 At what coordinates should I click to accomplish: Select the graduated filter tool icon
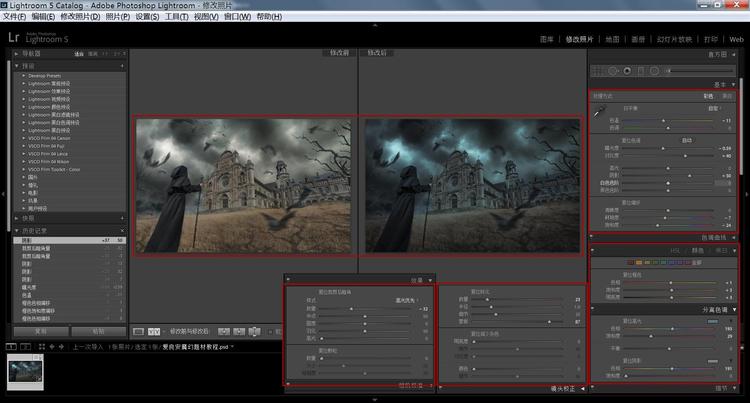(641, 71)
